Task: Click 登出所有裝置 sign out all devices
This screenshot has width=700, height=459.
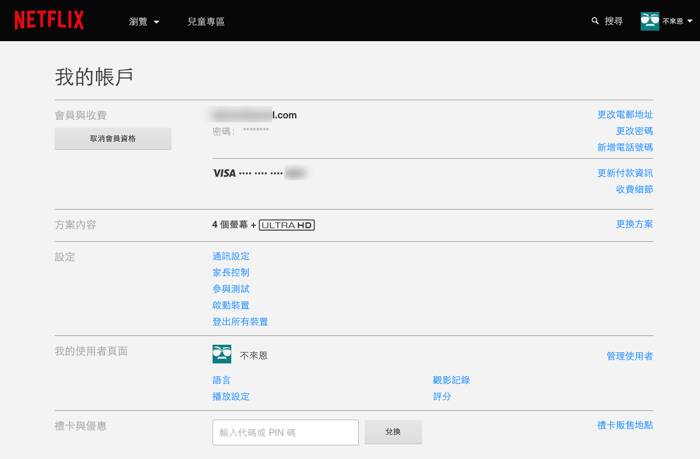Action: pos(240,321)
